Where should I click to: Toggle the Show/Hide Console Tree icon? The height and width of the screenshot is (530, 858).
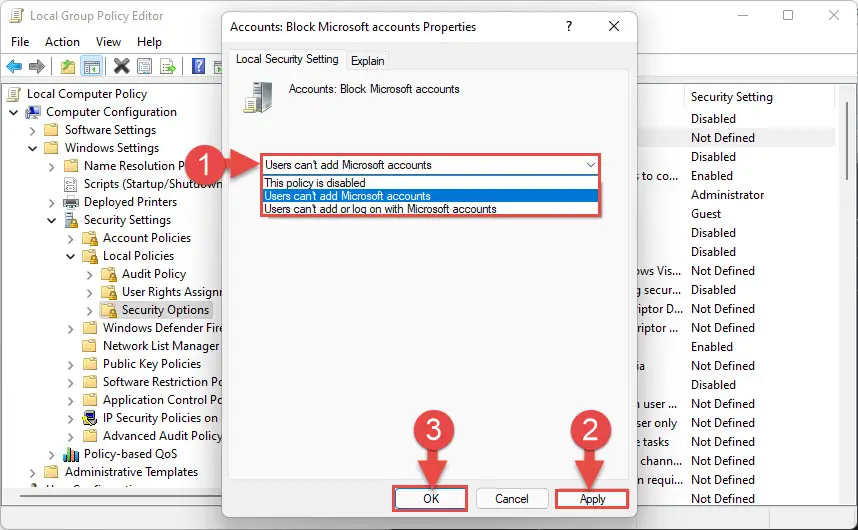pos(91,67)
